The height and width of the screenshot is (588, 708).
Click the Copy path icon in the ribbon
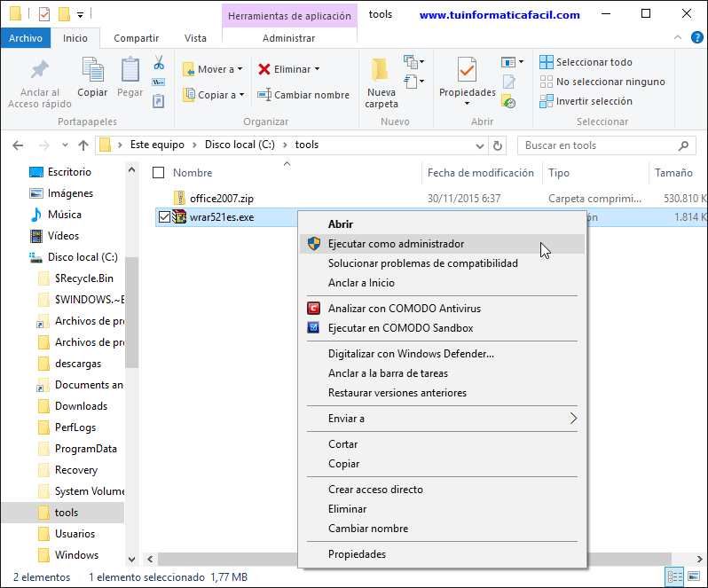pyautogui.click(x=159, y=82)
